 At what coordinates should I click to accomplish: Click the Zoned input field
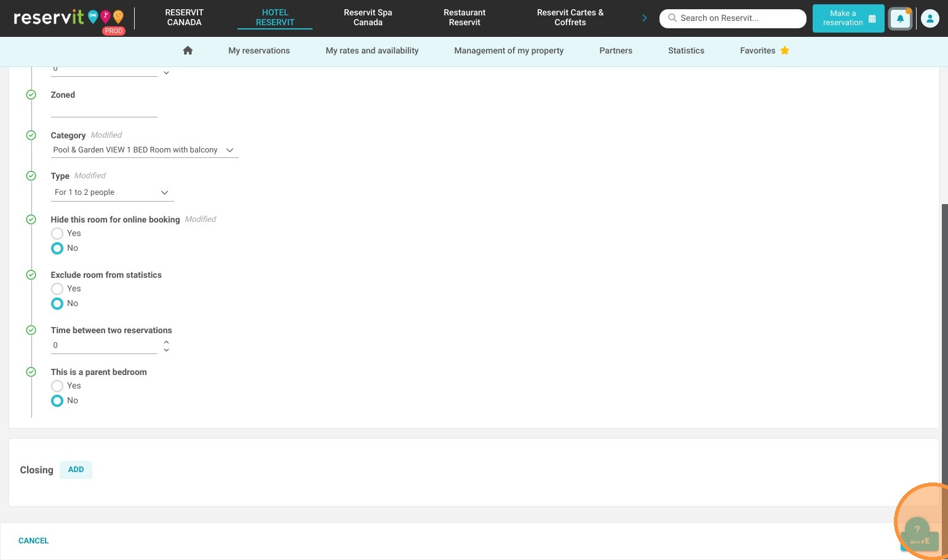point(104,110)
